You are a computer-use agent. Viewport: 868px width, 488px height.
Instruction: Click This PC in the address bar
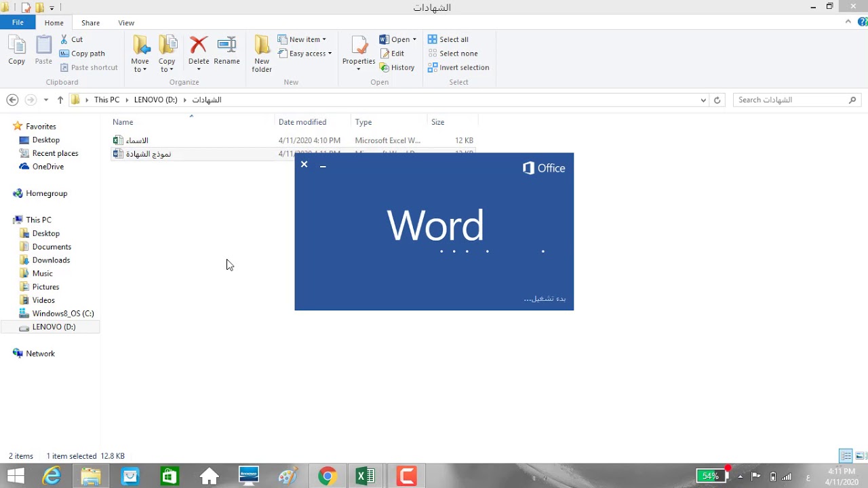coord(106,100)
